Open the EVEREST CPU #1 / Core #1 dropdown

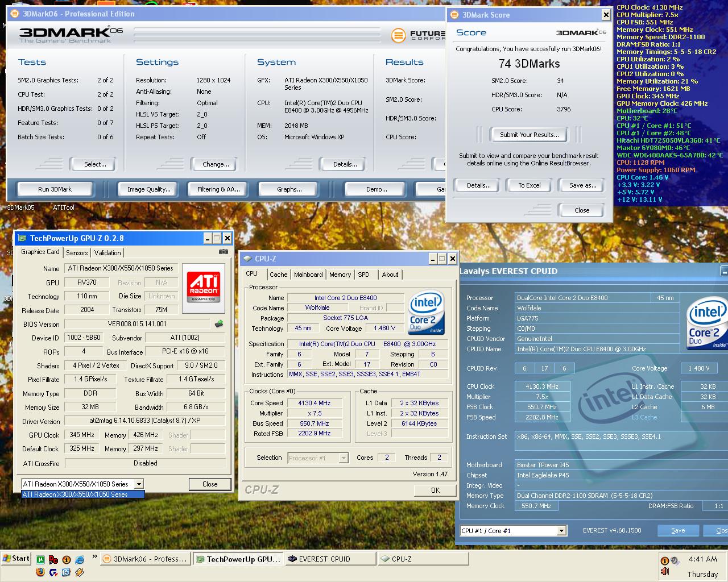point(561,531)
